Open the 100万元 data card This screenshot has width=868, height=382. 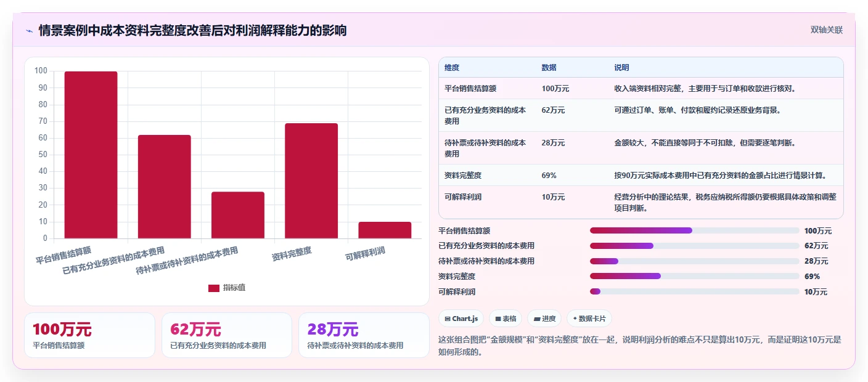click(x=89, y=335)
